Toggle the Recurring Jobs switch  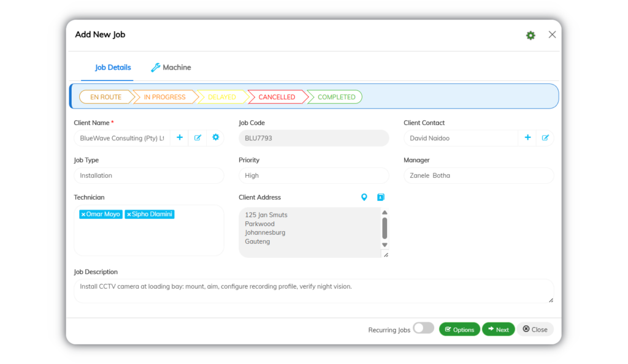pos(424,328)
